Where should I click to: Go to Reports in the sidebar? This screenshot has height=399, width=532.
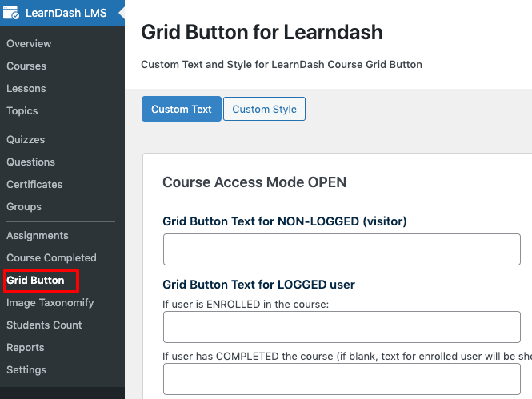(x=25, y=347)
